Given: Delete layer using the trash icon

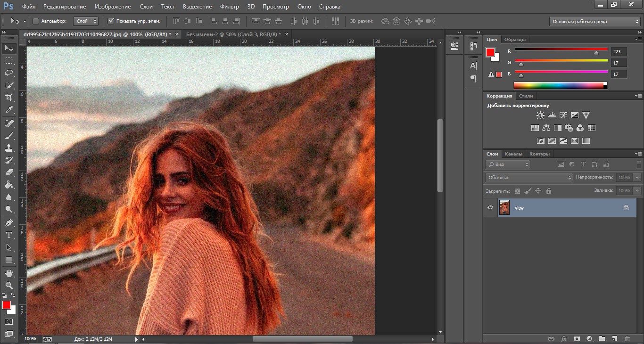Looking at the screenshot, I should coord(627,338).
